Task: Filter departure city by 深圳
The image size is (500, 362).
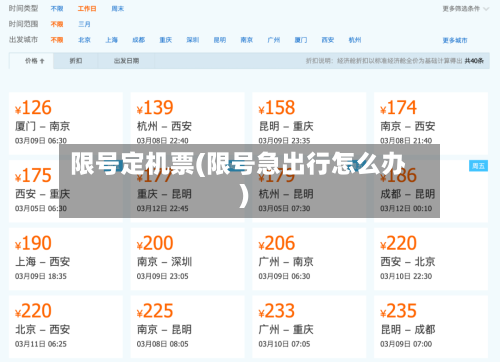Action: click(193, 40)
